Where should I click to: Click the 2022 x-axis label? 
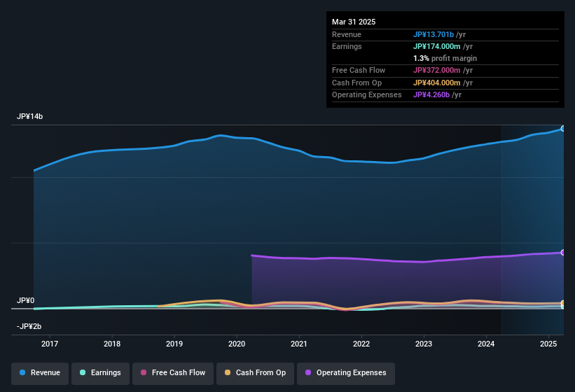pyautogui.click(x=361, y=344)
